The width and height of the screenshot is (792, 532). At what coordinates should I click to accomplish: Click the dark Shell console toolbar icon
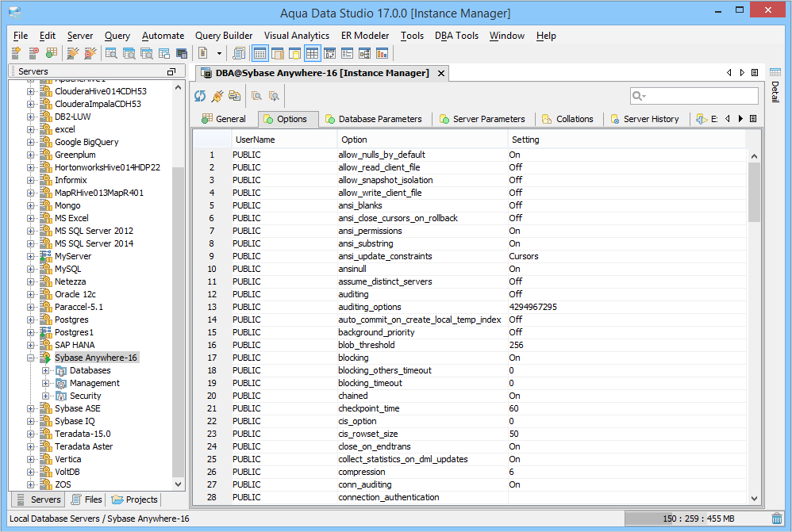tap(181, 52)
